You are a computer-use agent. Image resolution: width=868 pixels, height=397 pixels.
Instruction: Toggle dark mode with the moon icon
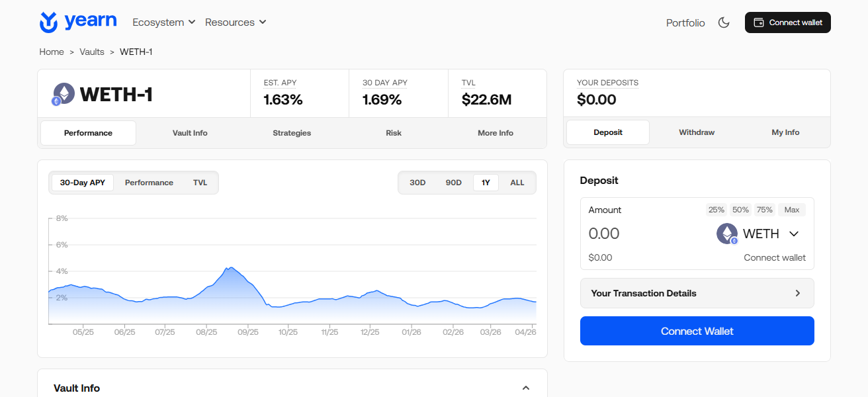pos(724,22)
